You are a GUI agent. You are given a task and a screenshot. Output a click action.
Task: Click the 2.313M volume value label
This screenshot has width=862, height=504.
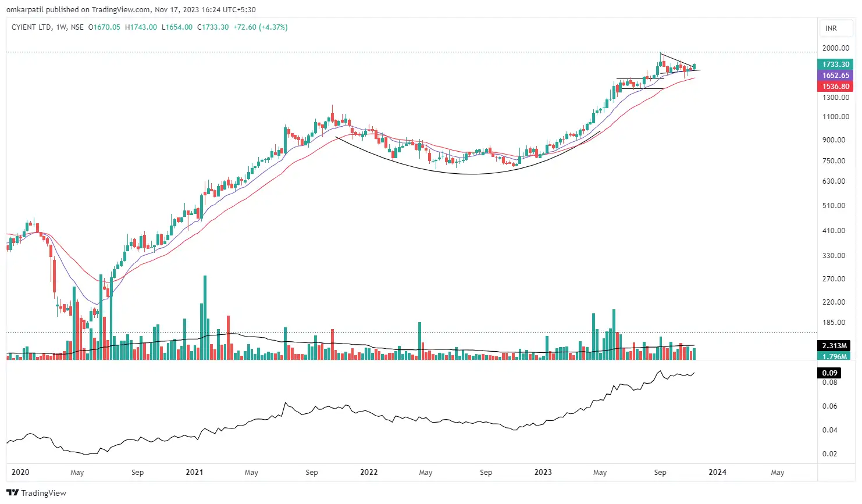coord(835,345)
